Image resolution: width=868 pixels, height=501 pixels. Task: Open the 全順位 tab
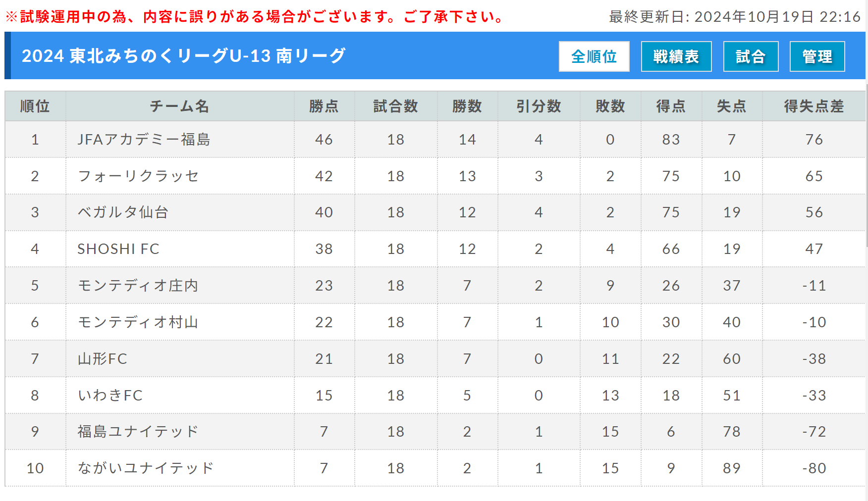click(x=594, y=56)
